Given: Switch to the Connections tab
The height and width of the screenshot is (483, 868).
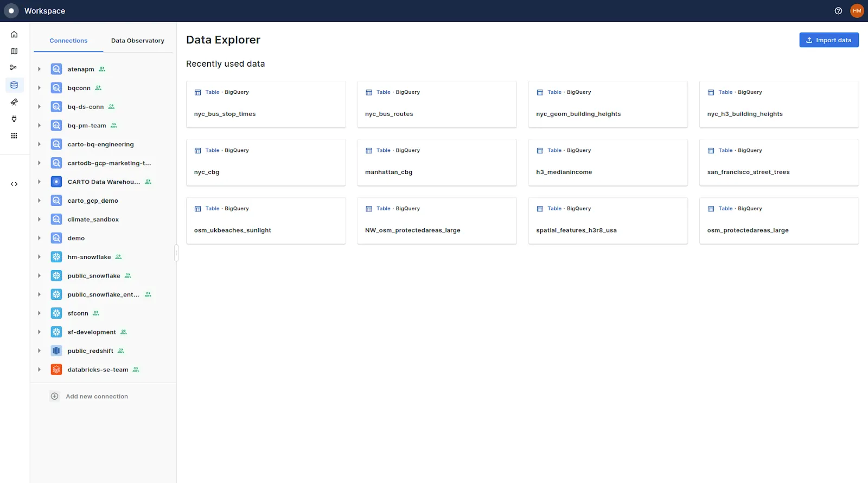Looking at the screenshot, I should click(x=68, y=41).
